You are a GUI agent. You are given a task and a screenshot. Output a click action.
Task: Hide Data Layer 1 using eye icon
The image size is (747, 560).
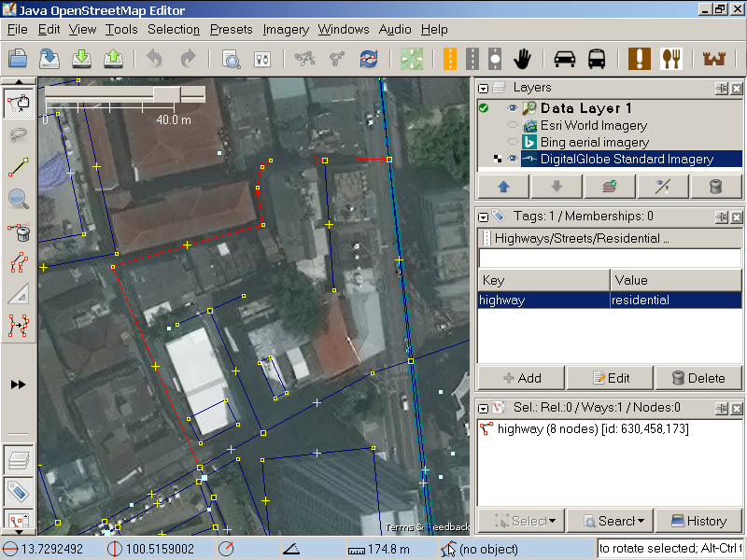click(512, 108)
